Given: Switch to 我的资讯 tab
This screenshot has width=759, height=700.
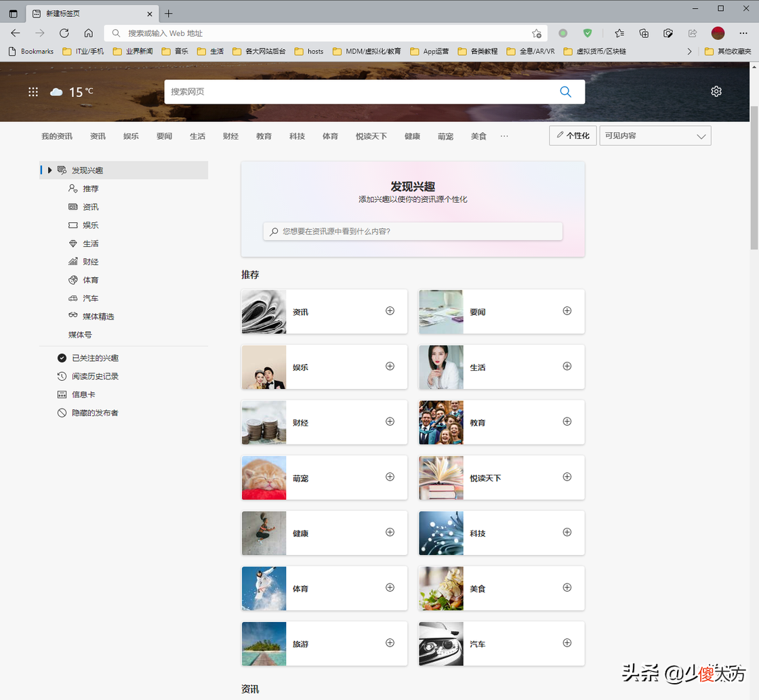Looking at the screenshot, I should pos(57,136).
